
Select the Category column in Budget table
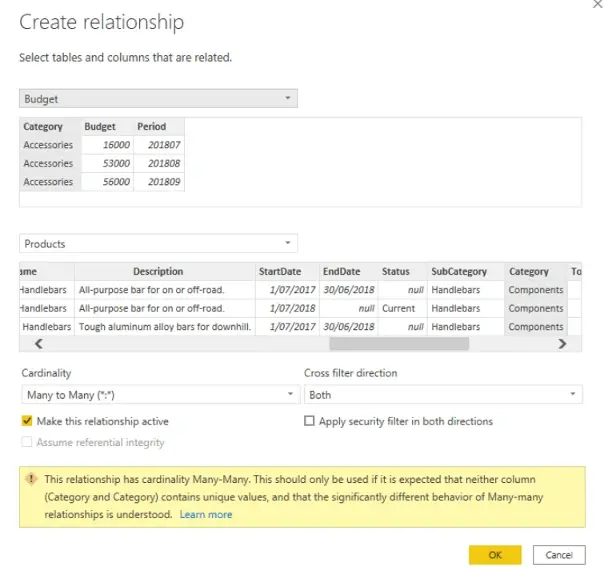43,127
